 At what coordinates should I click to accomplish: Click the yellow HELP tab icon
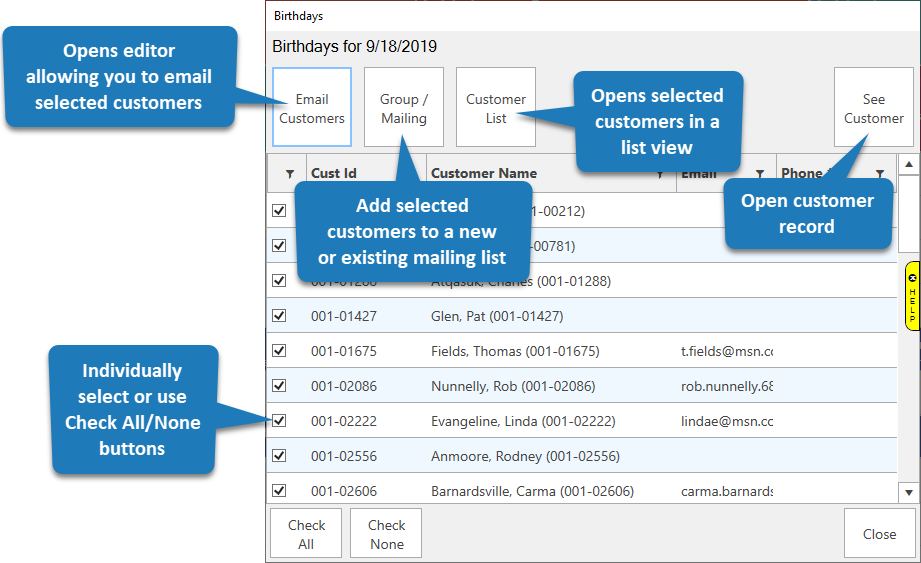912,296
